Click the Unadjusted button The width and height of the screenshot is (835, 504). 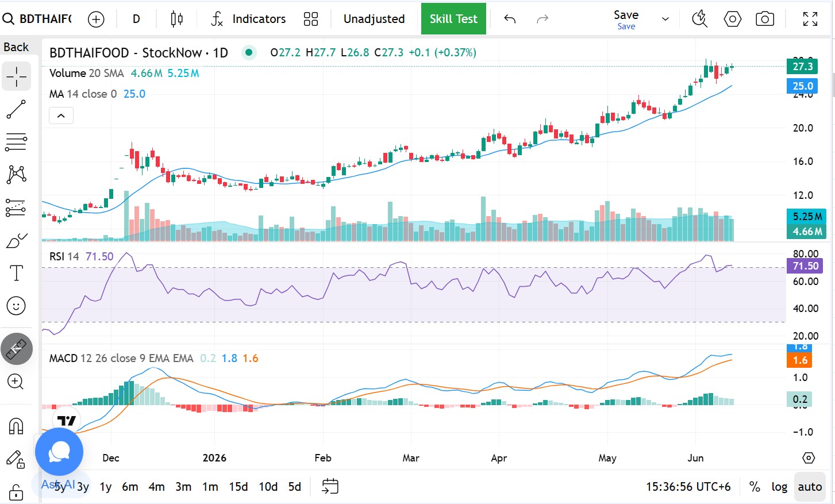tap(374, 19)
